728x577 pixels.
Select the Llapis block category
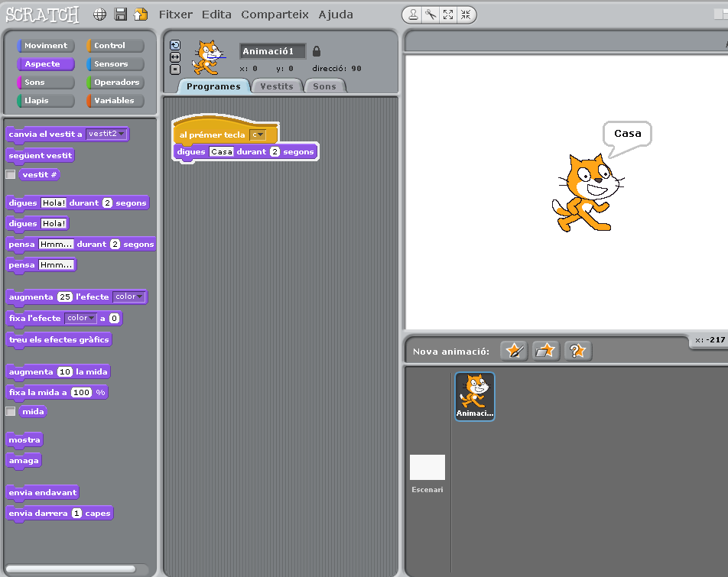coord(46,100)
